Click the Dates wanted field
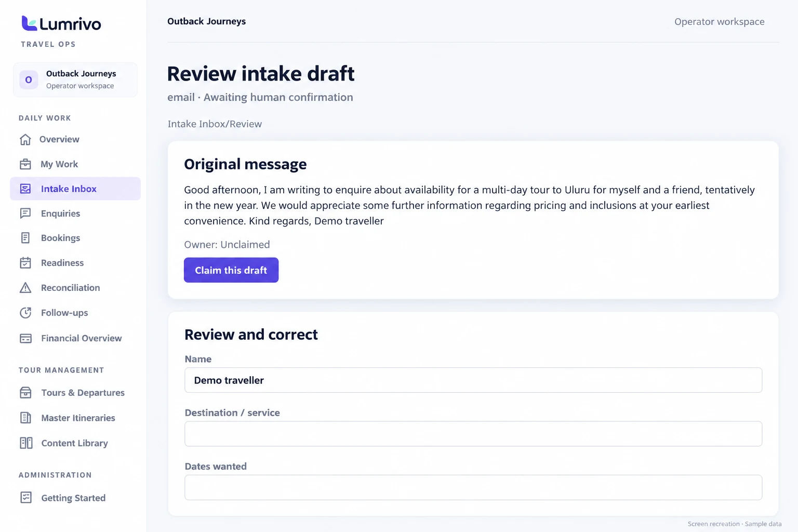 (473, 487)
